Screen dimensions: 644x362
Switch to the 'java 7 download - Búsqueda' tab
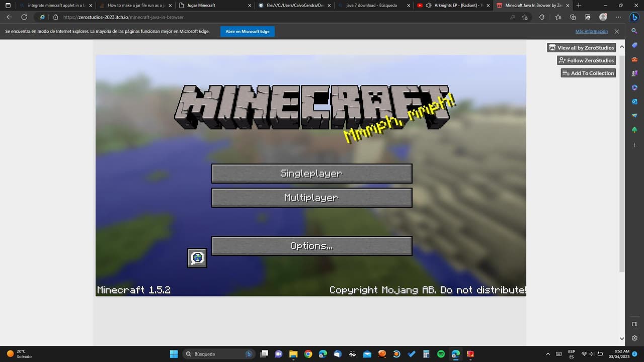pyautogui.click(x=374, y=5)
